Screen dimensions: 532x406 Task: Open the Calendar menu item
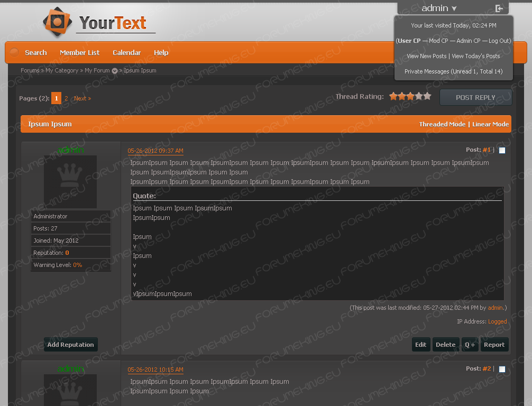(x=126, y=52)
